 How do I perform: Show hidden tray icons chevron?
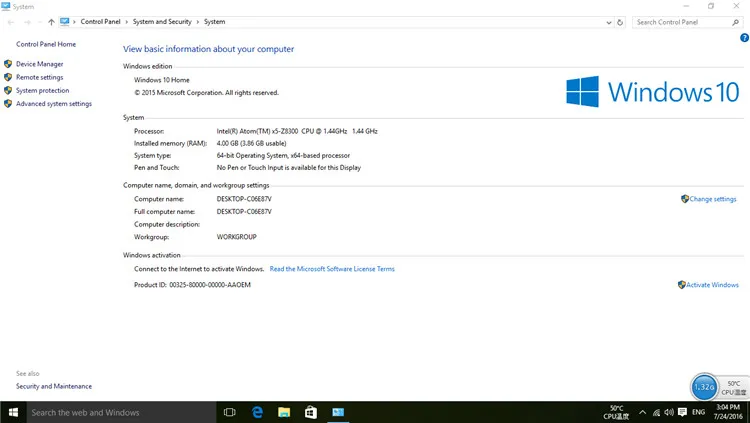coord(642,412)
